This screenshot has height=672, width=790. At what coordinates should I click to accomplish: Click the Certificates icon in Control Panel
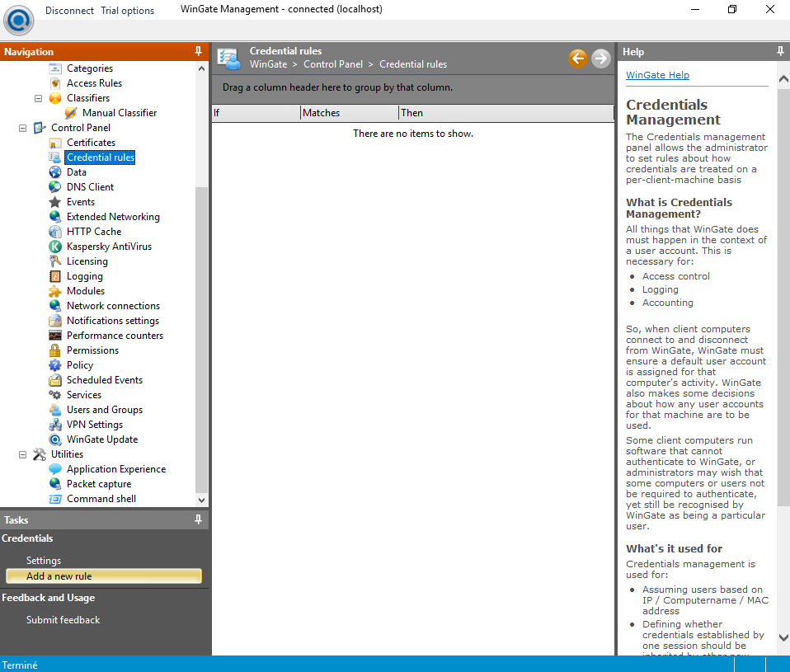pos(55,143)
